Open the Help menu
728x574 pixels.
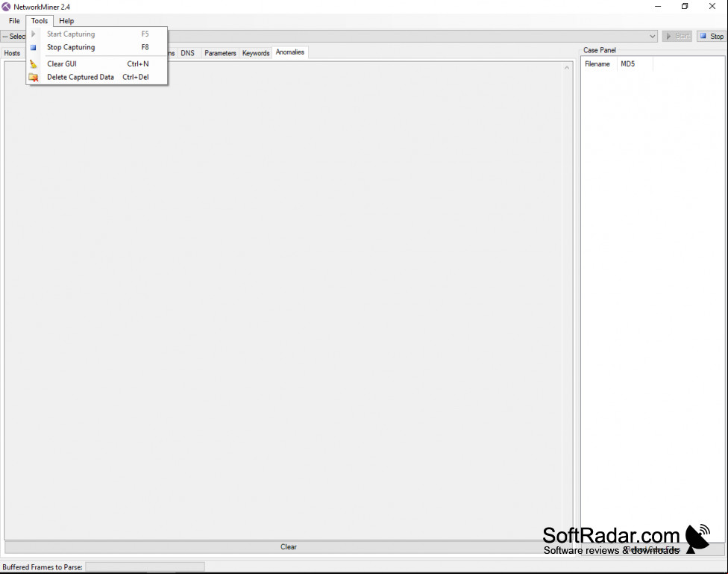point(66,21)
